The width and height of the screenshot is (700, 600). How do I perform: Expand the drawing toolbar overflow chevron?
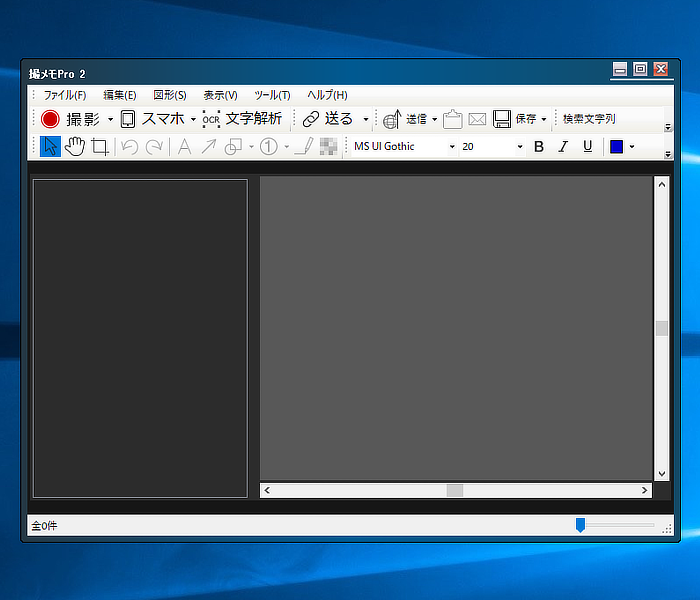click(x=668, y=154)
